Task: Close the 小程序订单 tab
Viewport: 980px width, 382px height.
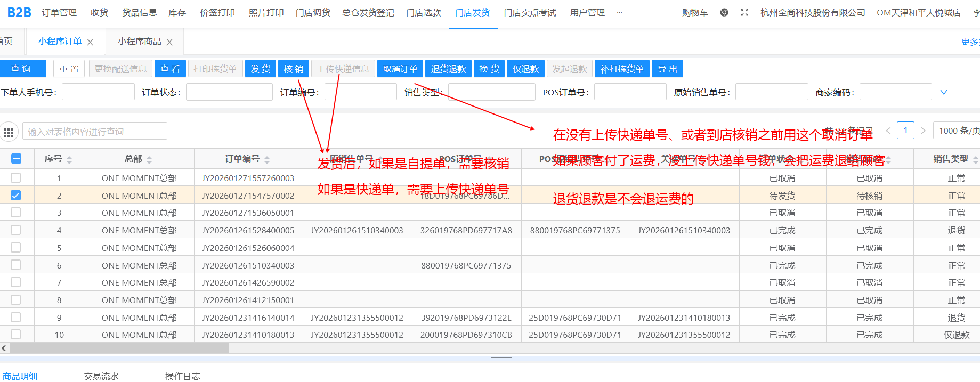Action: coord(90,42)
